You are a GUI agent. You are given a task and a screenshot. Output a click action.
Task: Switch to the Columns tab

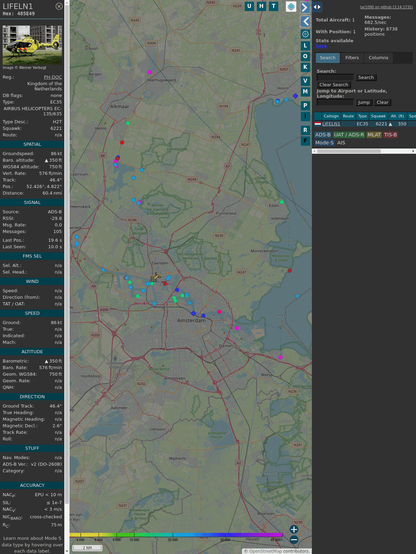(x=378, y=58)
